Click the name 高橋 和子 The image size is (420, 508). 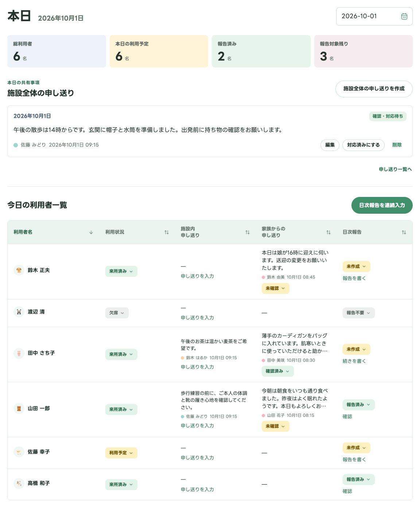[x=39, y=483]
